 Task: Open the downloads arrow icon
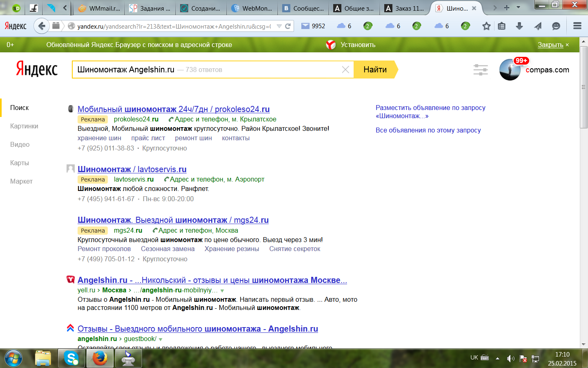519,26
